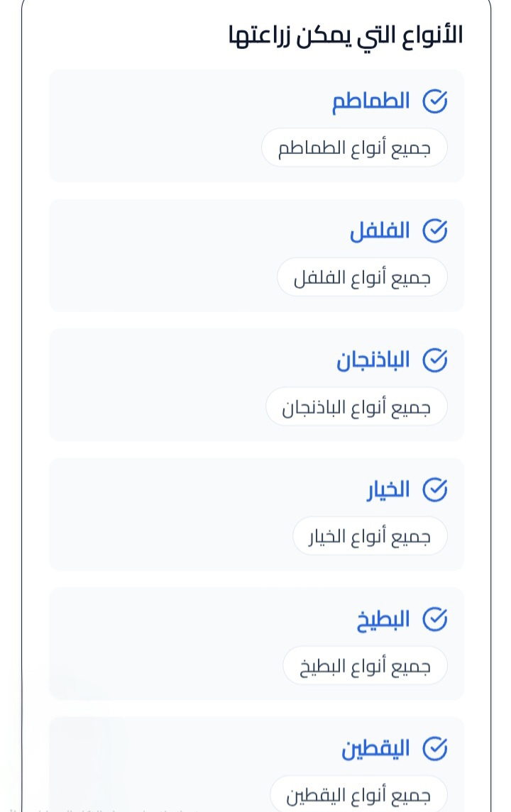Open the الفلفل category heading

(x=380, y=230)
